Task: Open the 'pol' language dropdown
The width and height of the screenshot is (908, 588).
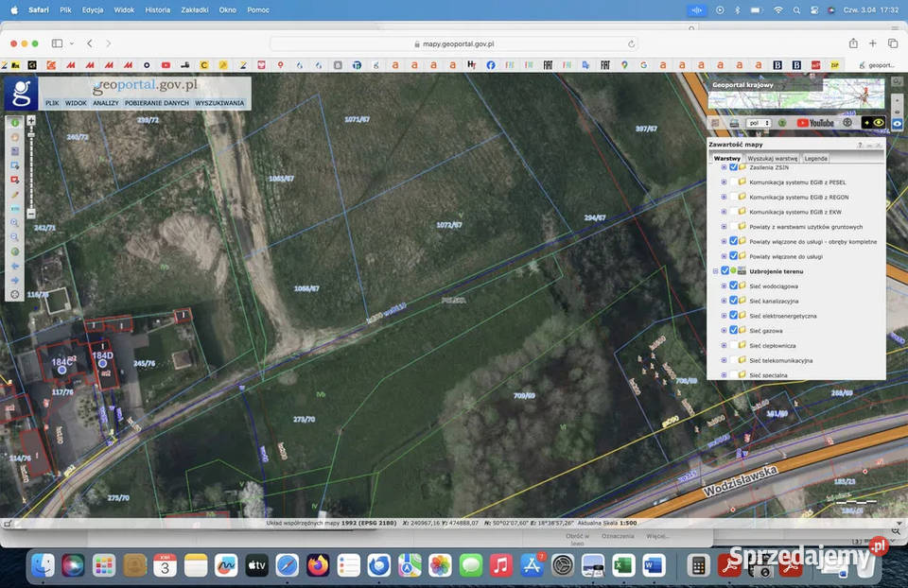Action: coord(759,123)
